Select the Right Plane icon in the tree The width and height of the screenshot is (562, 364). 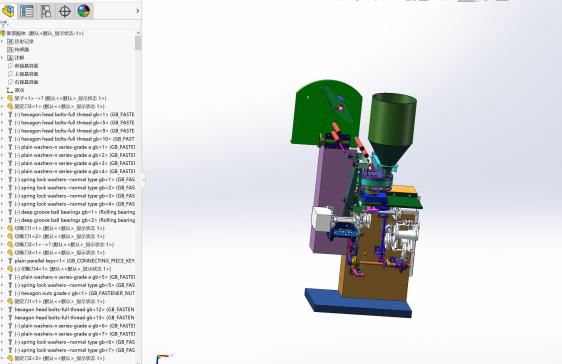[10, 82]
